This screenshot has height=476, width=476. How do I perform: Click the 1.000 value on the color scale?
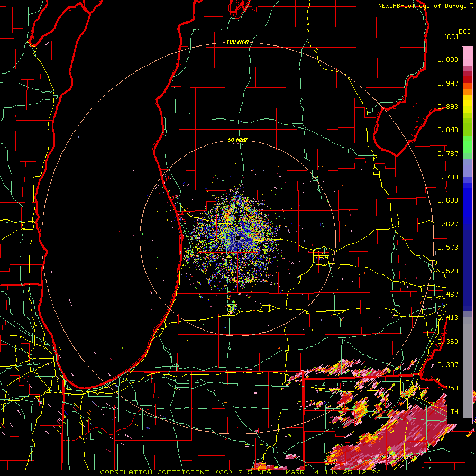pyautogui.click(x=448, y=59)
